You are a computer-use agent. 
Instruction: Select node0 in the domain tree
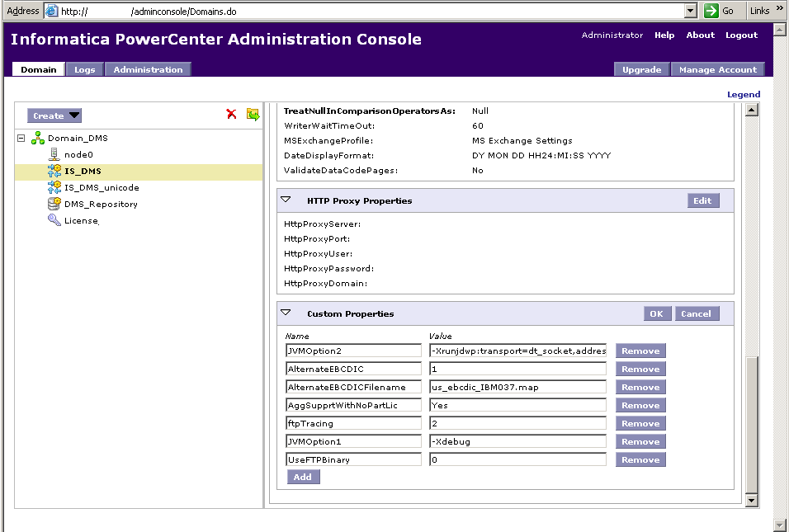(78, 154)
